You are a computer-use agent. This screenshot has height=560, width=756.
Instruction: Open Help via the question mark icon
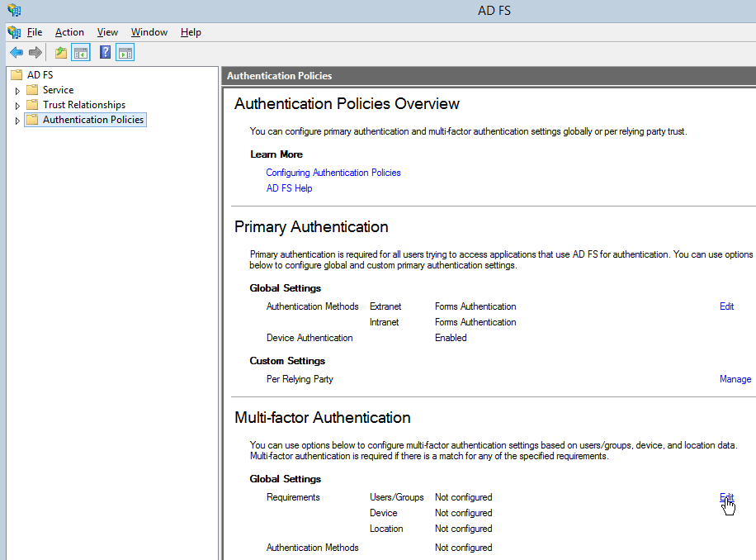click(x=105, y=53)
